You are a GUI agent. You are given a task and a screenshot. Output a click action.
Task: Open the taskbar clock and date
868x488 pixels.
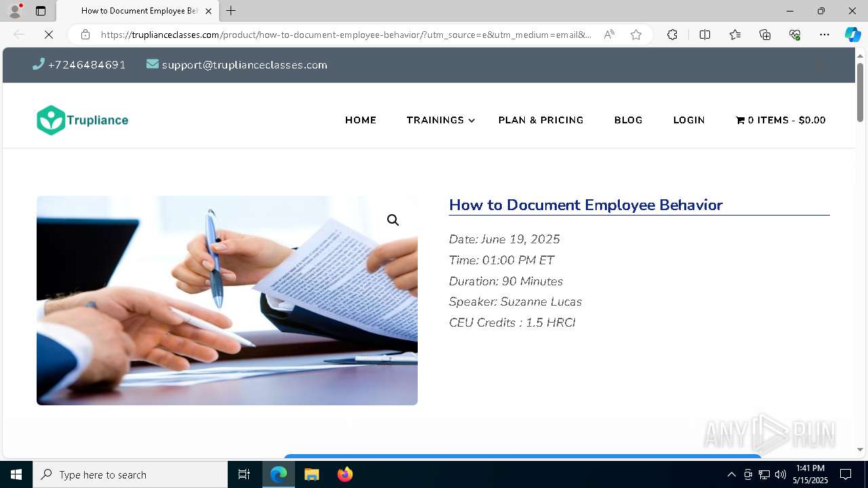tap(810, 474)
